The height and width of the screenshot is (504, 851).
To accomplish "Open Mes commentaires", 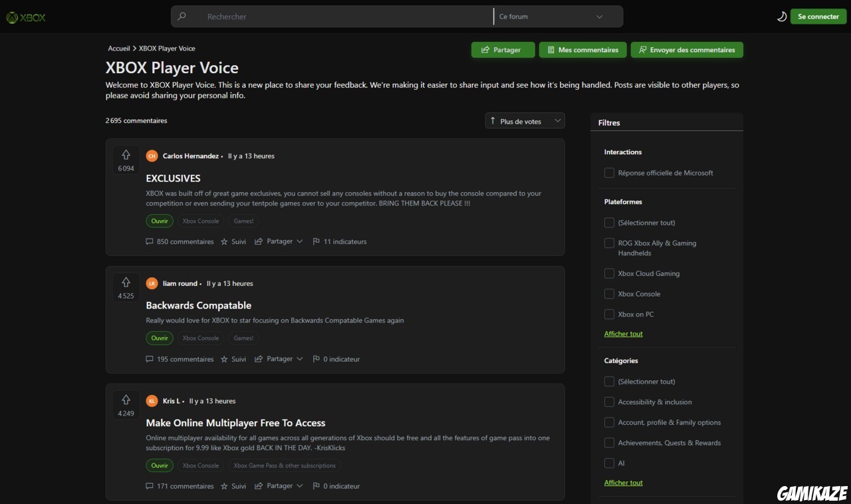I will 582,50.
